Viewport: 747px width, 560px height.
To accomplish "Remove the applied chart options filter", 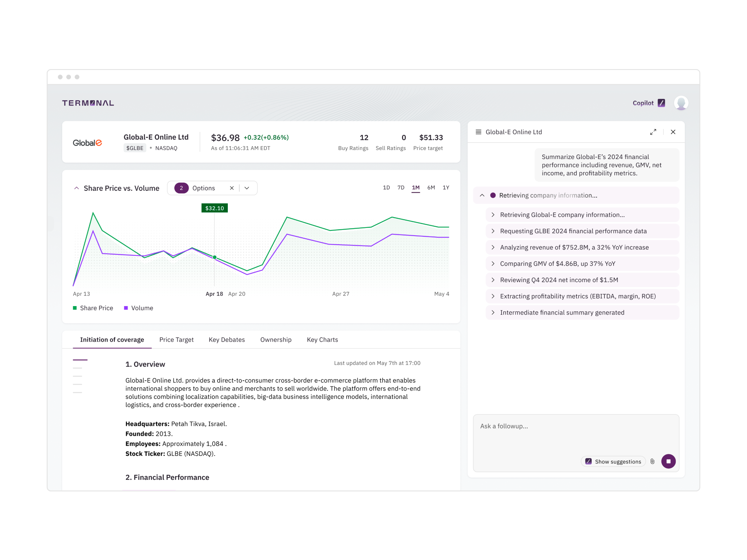I will pos(232,188).
